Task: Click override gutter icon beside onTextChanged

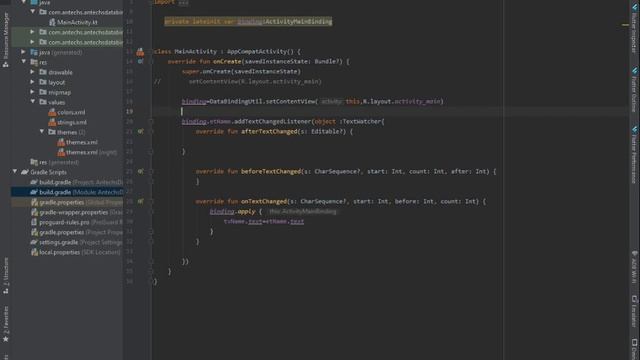Action: 140,202
